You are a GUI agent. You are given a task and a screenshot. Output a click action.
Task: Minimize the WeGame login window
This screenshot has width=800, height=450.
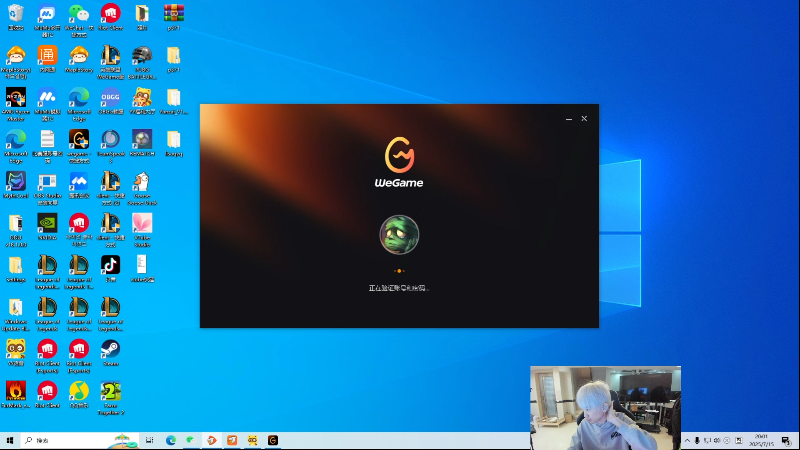[569, 119]
